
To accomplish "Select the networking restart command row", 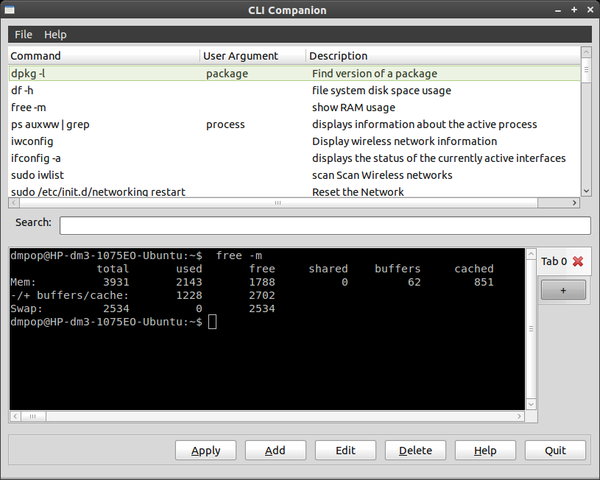I will pyautogui.click(x=294, y=191).
